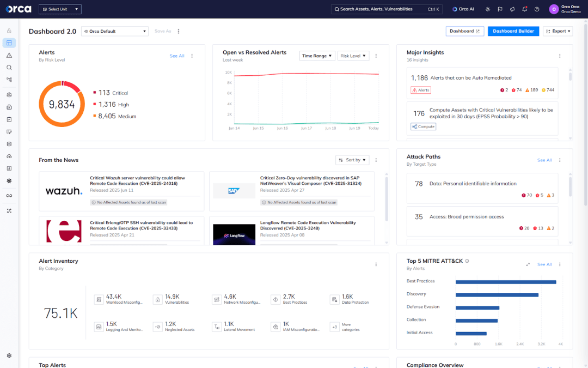Image resolution: width=588 pixels, height=368 pixels.
Task: Open Open vs Resolved Alerts kebab menu
Action: pos(376,56)
